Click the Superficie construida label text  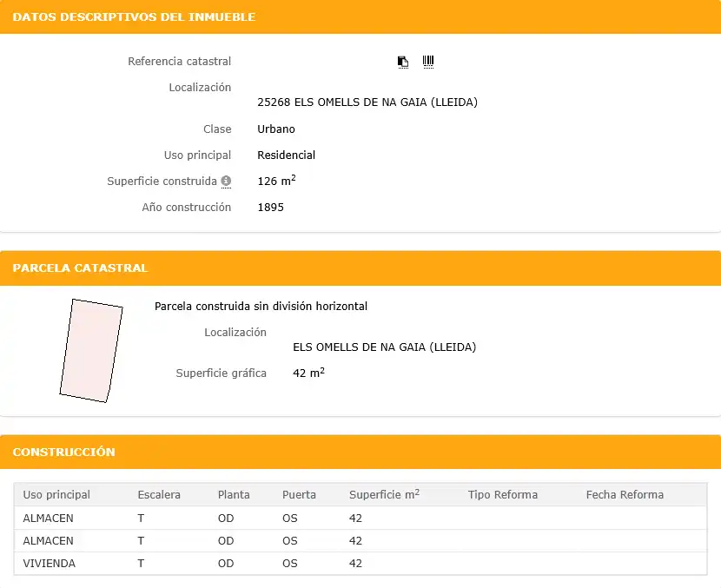[x=162, y=182]
